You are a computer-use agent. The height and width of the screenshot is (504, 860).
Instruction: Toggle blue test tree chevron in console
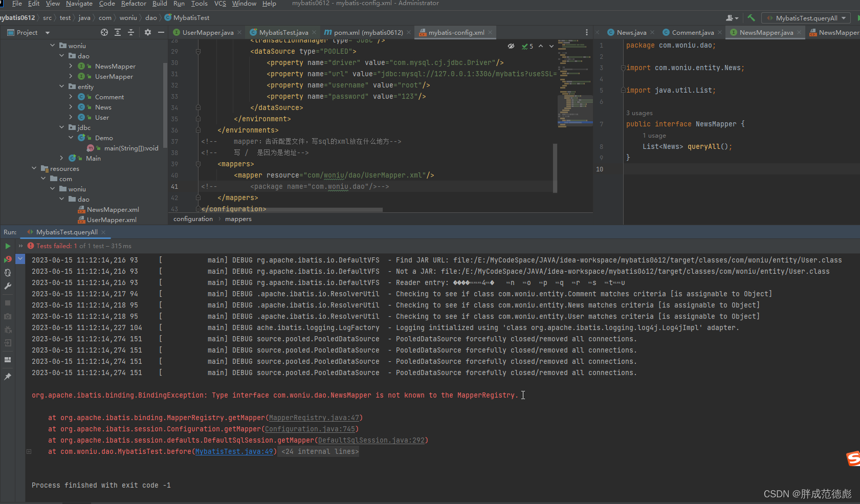click(20, 259)
